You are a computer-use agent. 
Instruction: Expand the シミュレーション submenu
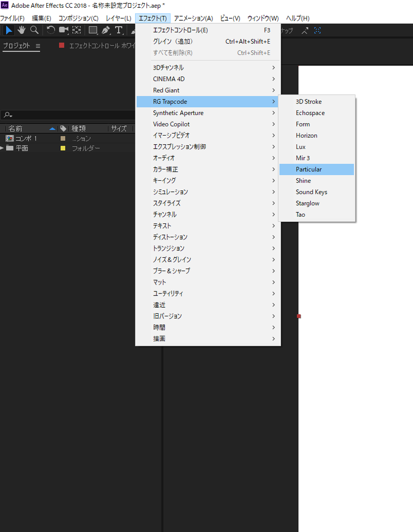pos(208,192)
